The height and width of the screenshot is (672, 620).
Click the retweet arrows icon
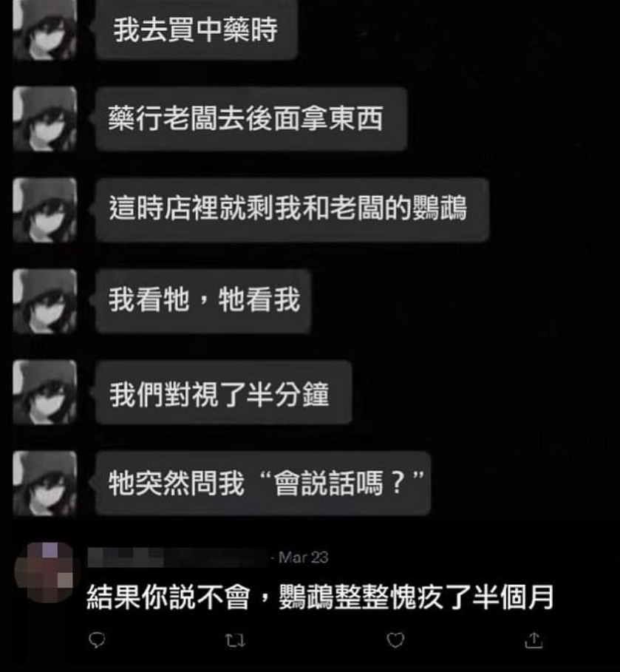pyautogui.click(x=235, y=640)
